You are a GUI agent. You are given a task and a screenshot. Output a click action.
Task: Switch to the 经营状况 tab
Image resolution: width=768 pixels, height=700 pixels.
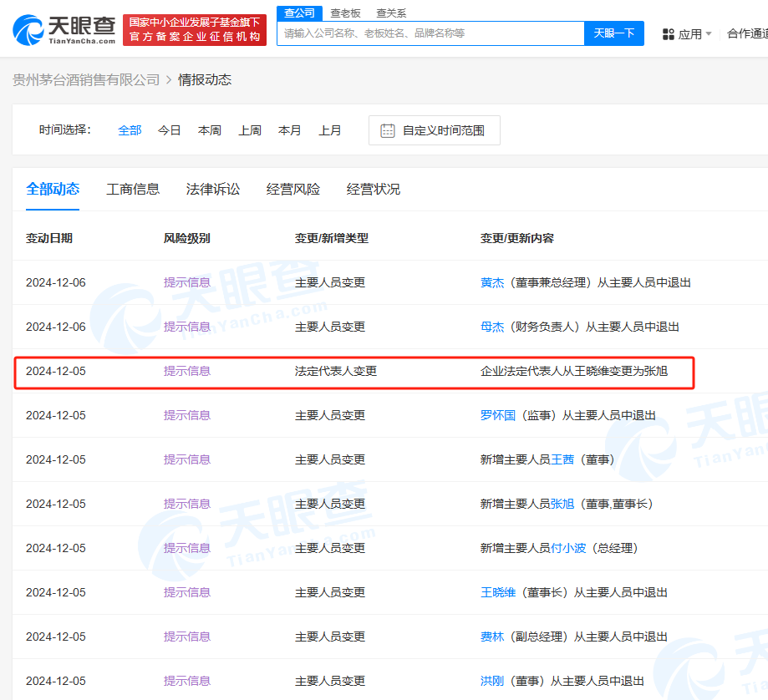(x=374, y=189)
